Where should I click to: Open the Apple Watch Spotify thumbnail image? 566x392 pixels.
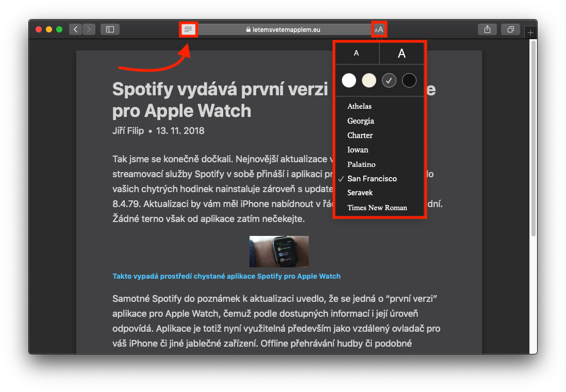click(x=279, y=251)
